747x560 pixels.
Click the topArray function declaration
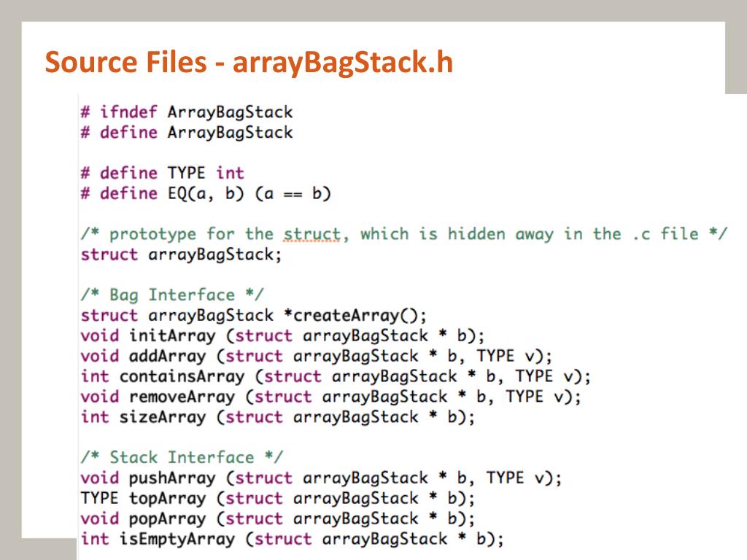pos(278,498)
